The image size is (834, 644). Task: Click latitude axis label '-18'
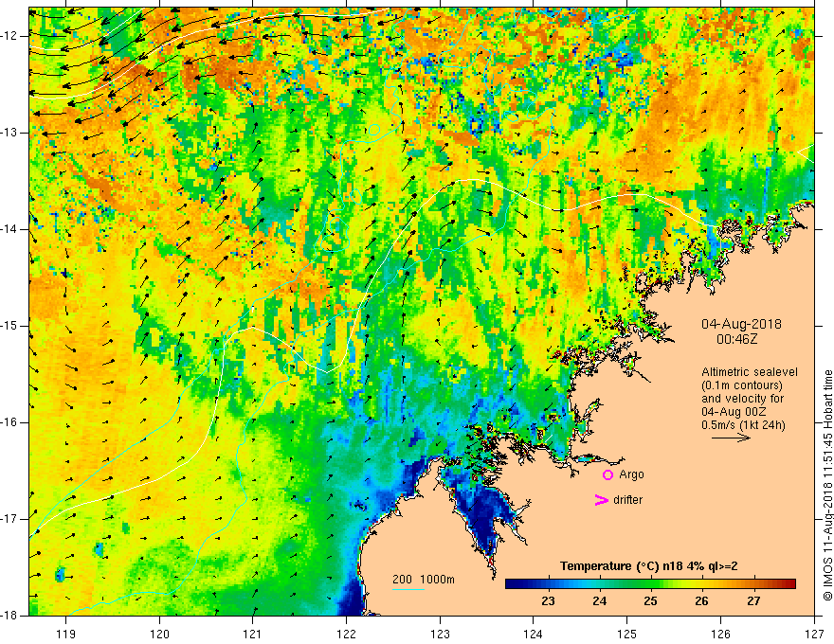10,616
